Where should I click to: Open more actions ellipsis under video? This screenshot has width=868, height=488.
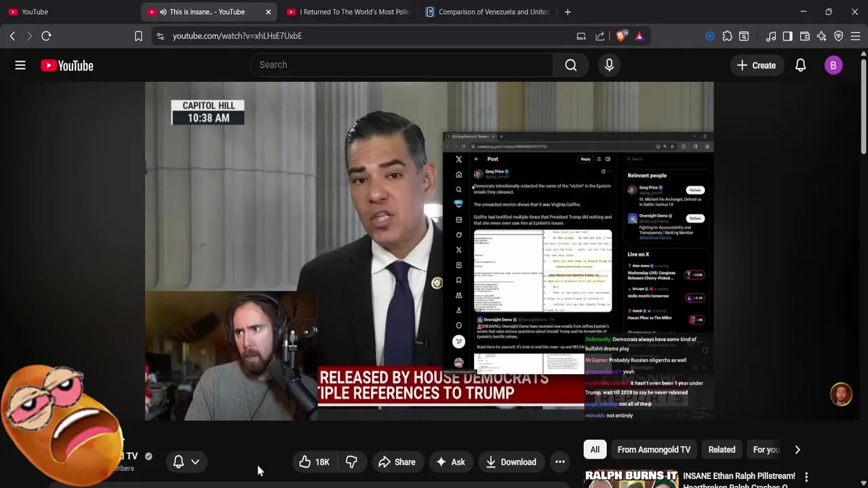click(560, 462)
